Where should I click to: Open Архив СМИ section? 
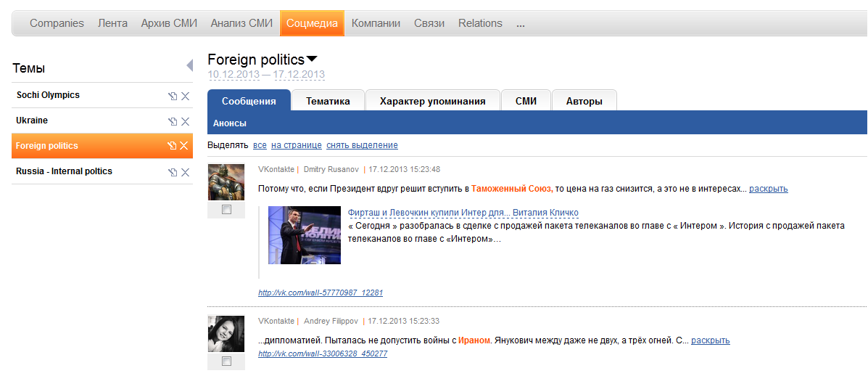(169, 23)
